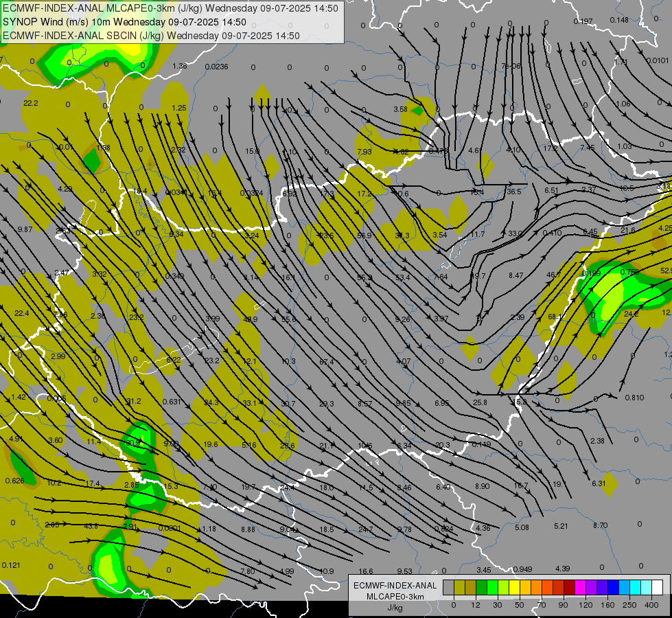The image size is (672, 618).
Task: Click the grid value 0.949
Action: pos(523,569)
